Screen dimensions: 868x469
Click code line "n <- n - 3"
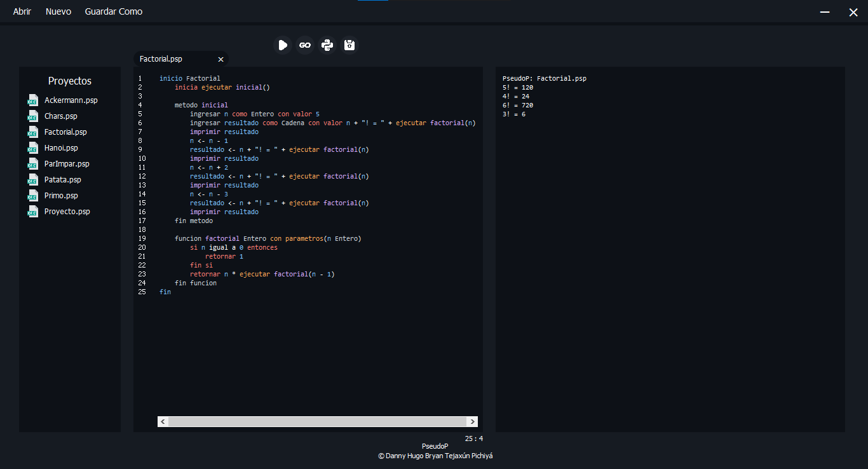(209, 194)
